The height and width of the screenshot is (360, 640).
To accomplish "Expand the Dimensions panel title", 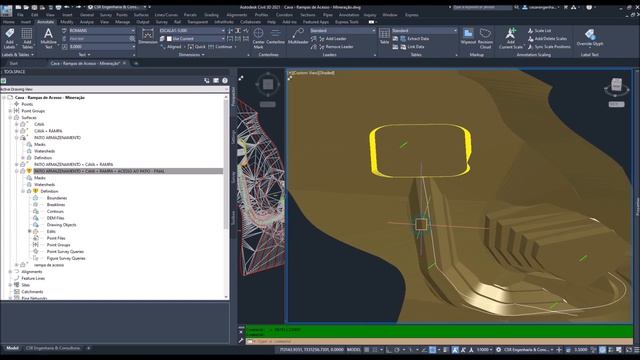I will pos(191,55).
